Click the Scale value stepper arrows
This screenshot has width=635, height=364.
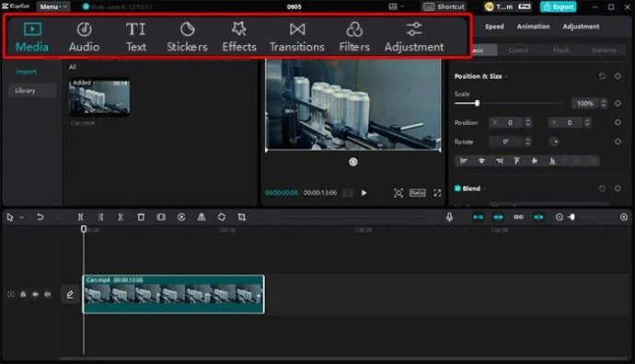[x=604, y=104]
